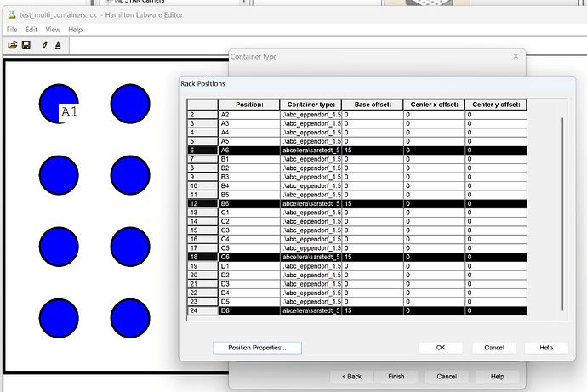
Task: Select row header 6 in table
Action: coord(202,151)
